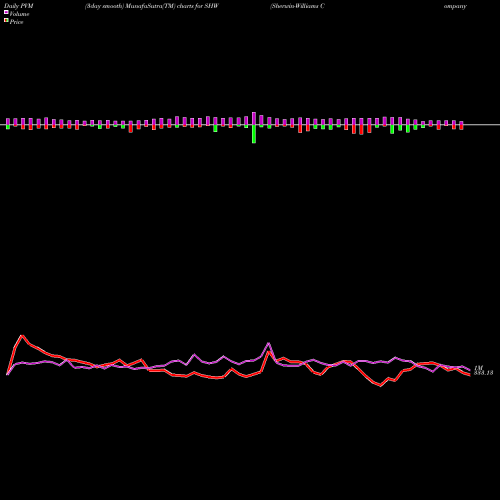Click the 'Sherwin-Williams C' company name text
The image size is (500, 500).
tap(297, 6)
